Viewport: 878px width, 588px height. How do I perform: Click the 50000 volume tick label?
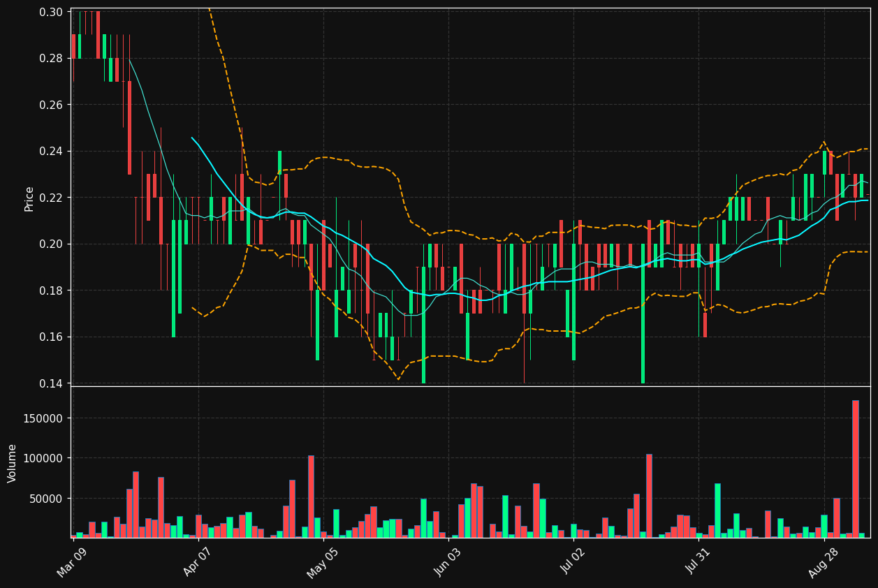[x=47, y=499]
